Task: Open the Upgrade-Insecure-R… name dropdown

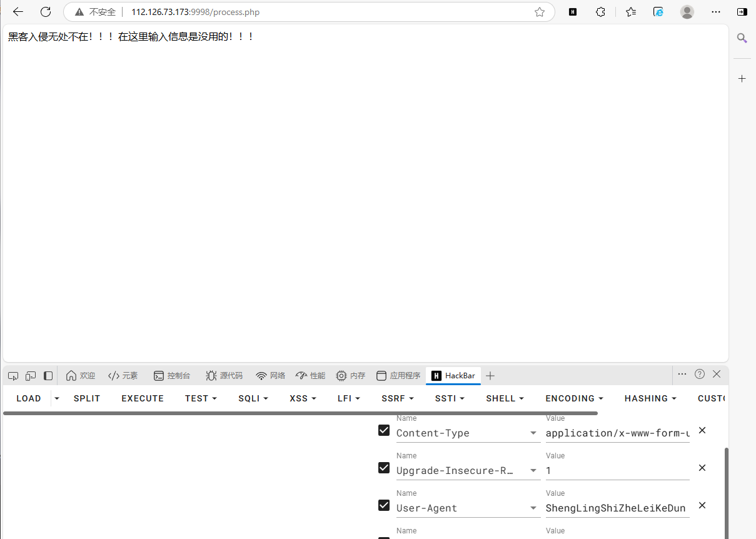Action: click(533, 471)
